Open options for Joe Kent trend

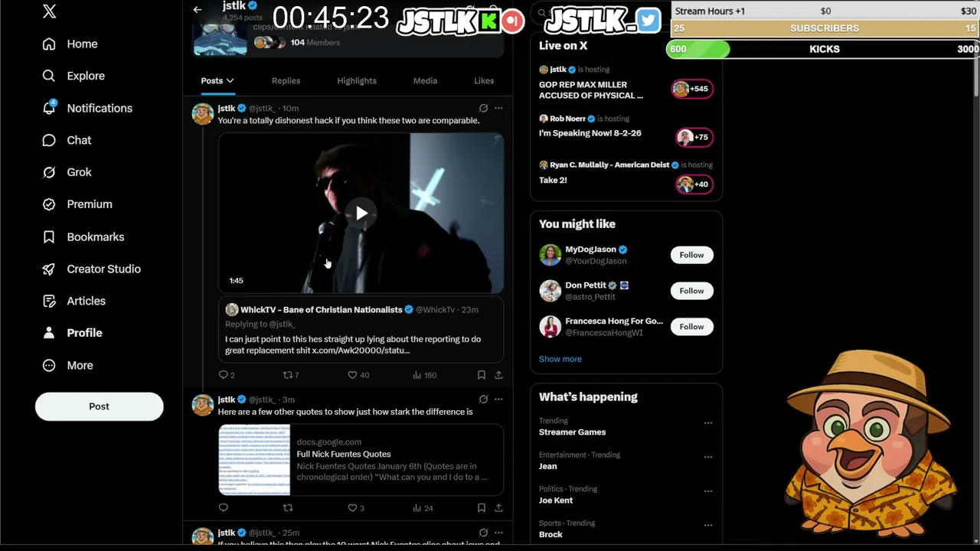(708, 491)
